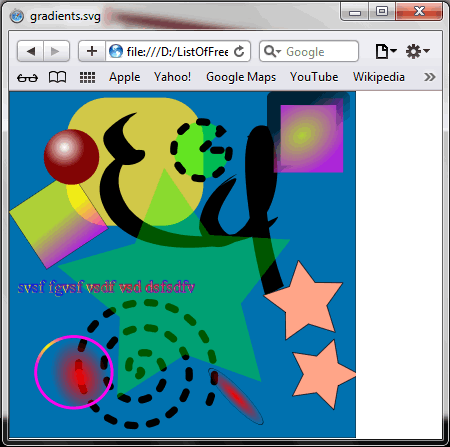
Task: Click the upper salmon star
Action: click(x=303, y=301)
